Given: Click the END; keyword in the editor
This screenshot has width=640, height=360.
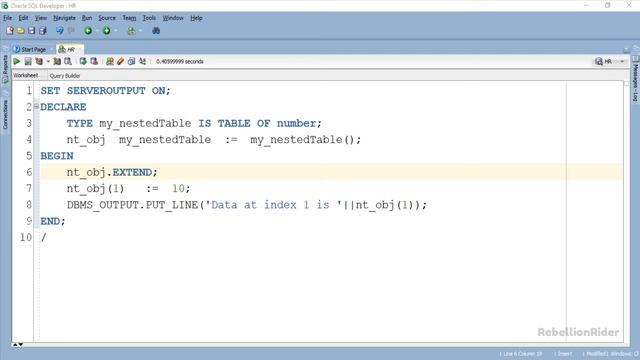Looking at the screenshot, I should pyautogui.click(x=53, y=221).
